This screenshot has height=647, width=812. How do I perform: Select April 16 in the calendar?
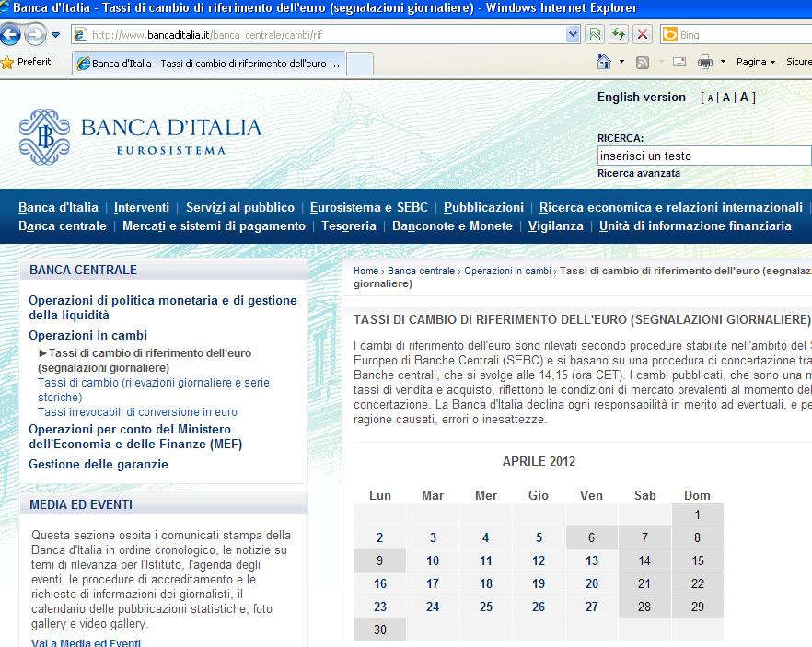[379, 583]
